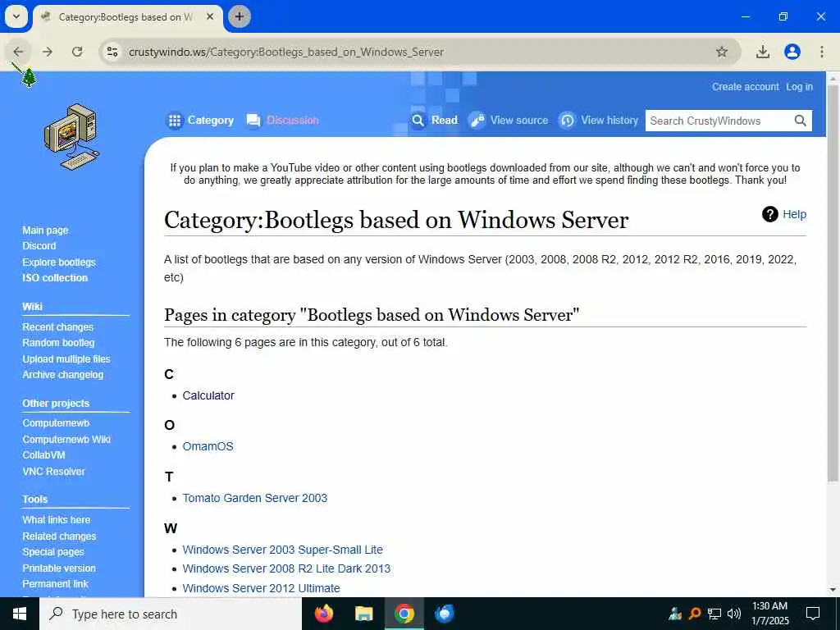Open Chrome downloads icon
Image resolution: width=840 pixels, height=630 pixels.
pos(762,52)
